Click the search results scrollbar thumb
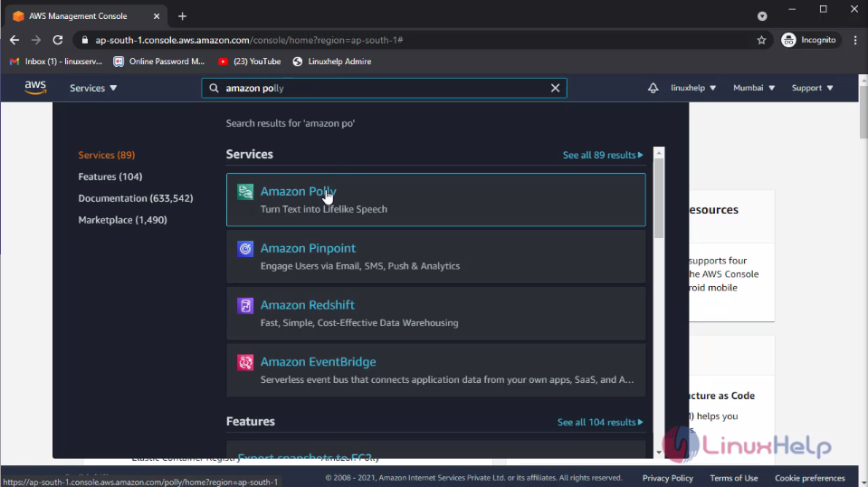868x487 pixels. tap(659, 198)
